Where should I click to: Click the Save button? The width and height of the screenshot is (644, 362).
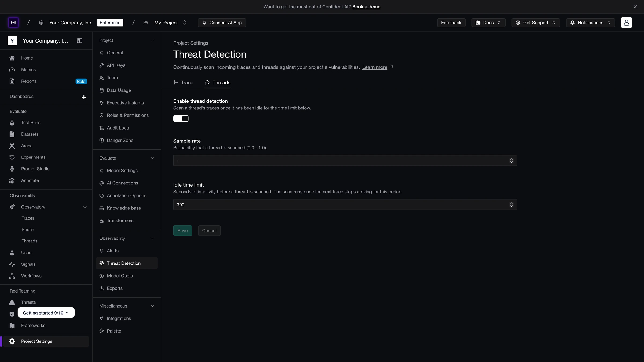pyautogui.click(x=182, y=231)
